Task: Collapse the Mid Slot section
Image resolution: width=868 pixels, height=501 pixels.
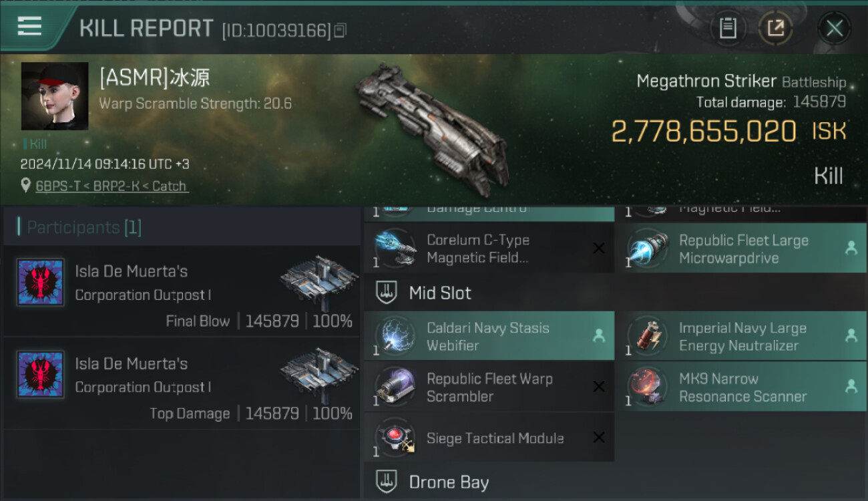Action: point(615,293)
